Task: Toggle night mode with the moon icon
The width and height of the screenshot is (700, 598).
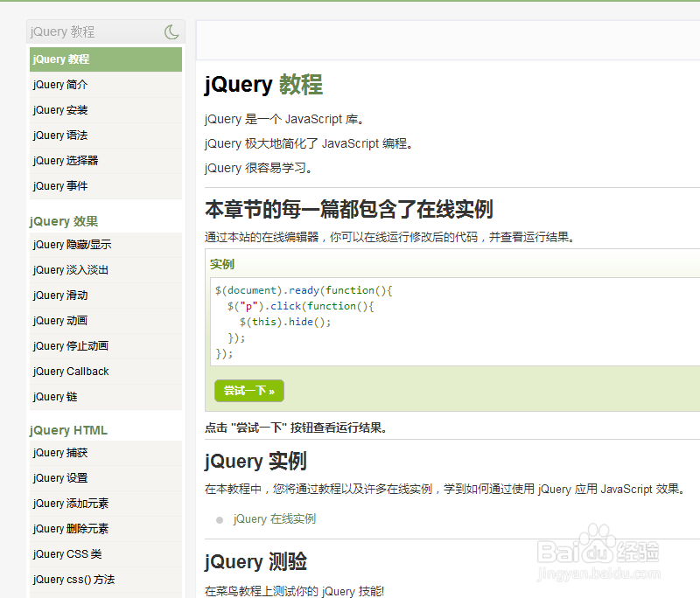Action: (171, 31)
